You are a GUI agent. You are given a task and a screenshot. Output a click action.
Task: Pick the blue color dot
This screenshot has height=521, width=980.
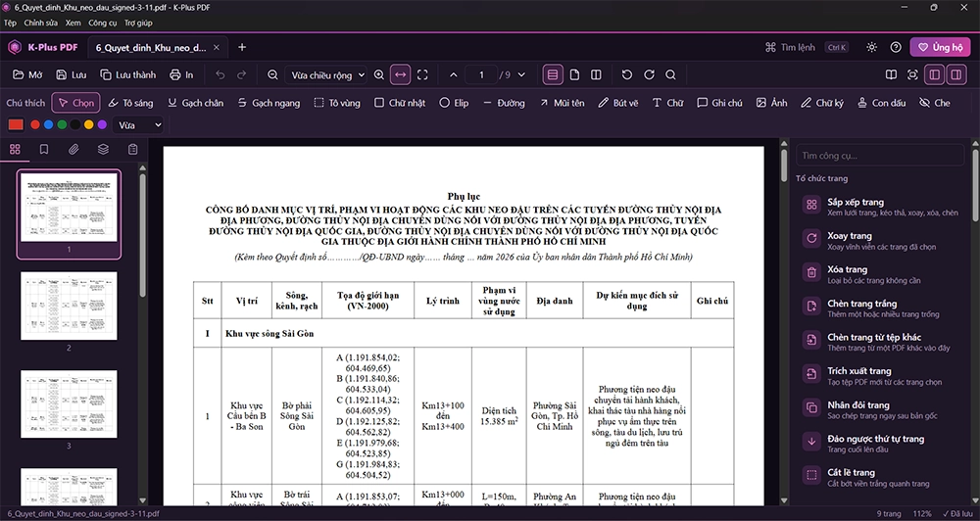(x=48, y=125)
